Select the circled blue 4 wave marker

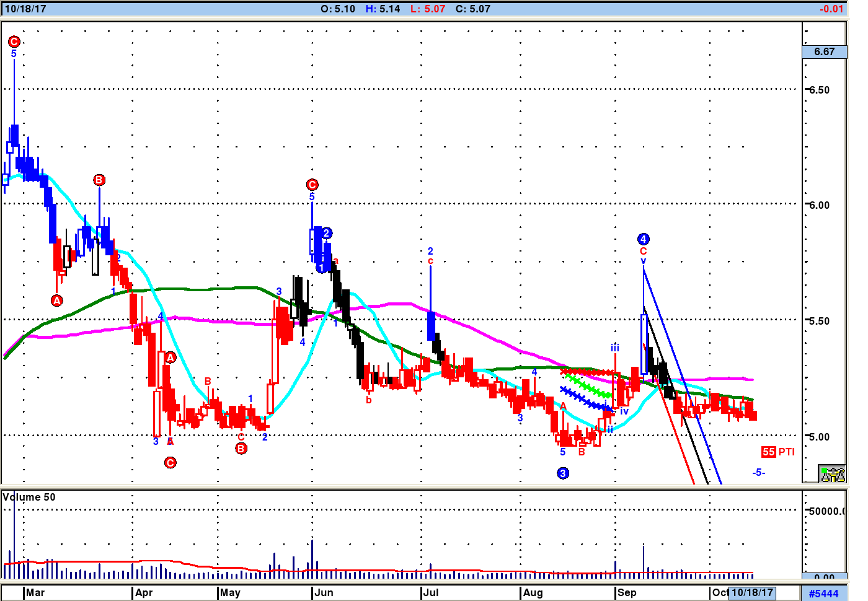(x=644, y=239)
